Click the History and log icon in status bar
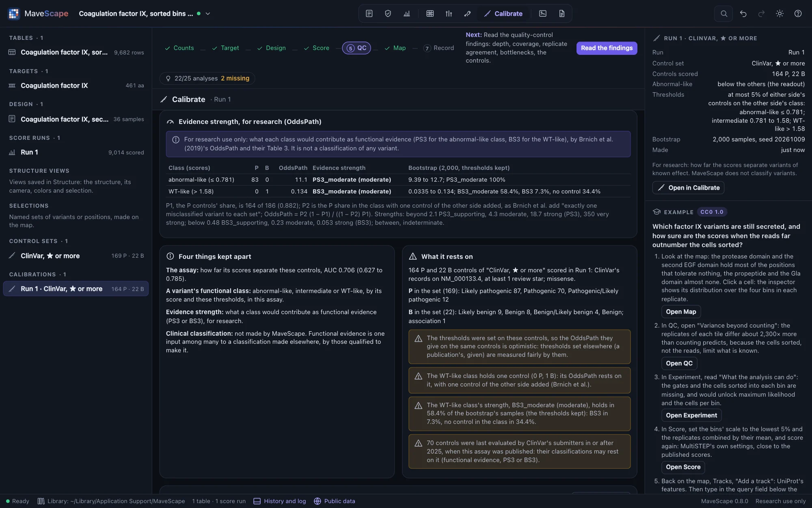This screenshot has height=508, width=812. pos(257,501)
